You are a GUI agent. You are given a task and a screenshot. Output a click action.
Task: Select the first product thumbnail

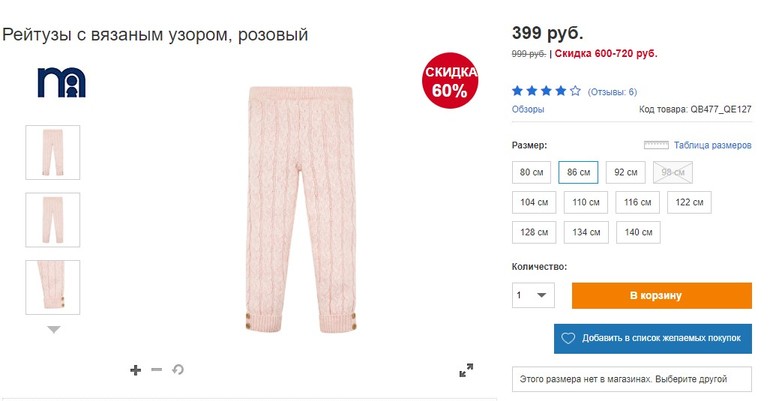click(x=53, y=152)
